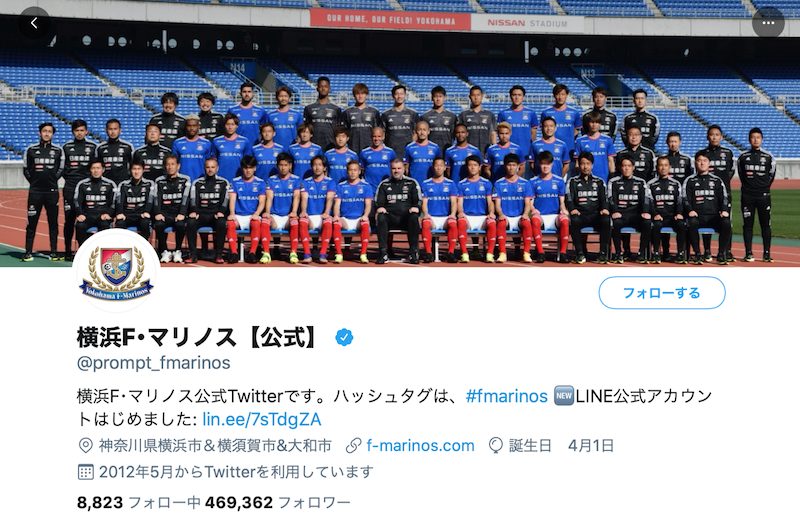Click the Yokohama F-Marinos profile avatar
This screenshot has height=523, width=800.
point(116,270)
